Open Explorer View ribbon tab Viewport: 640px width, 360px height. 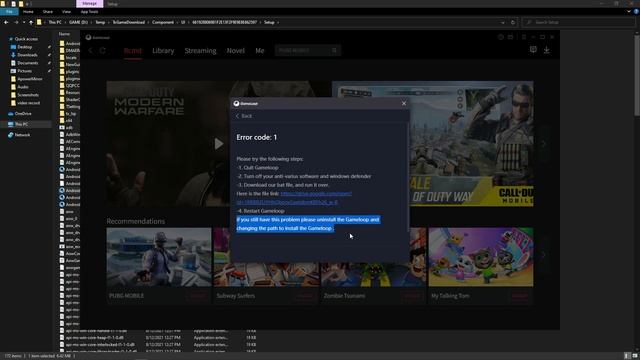[66, 12]
